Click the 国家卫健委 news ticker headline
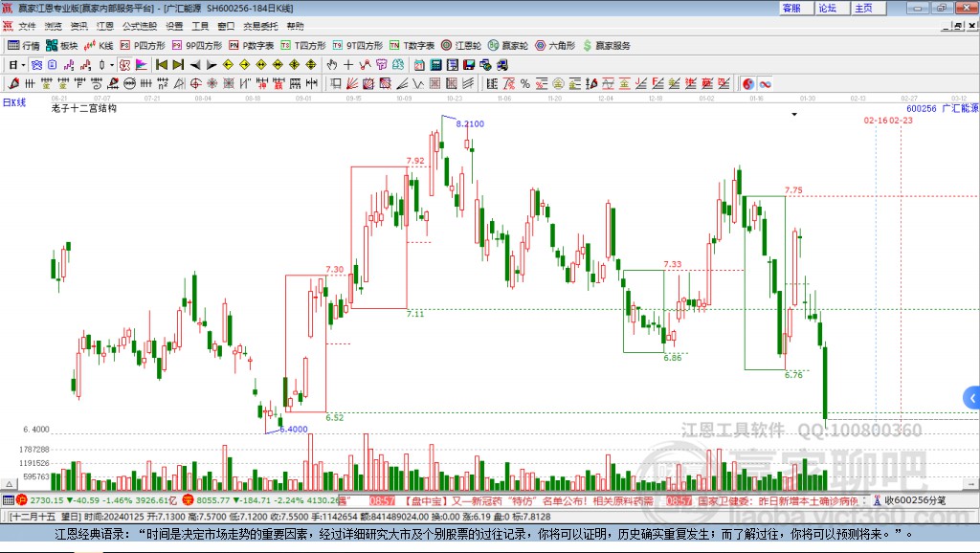980x553 pixels. click(777, 500)
